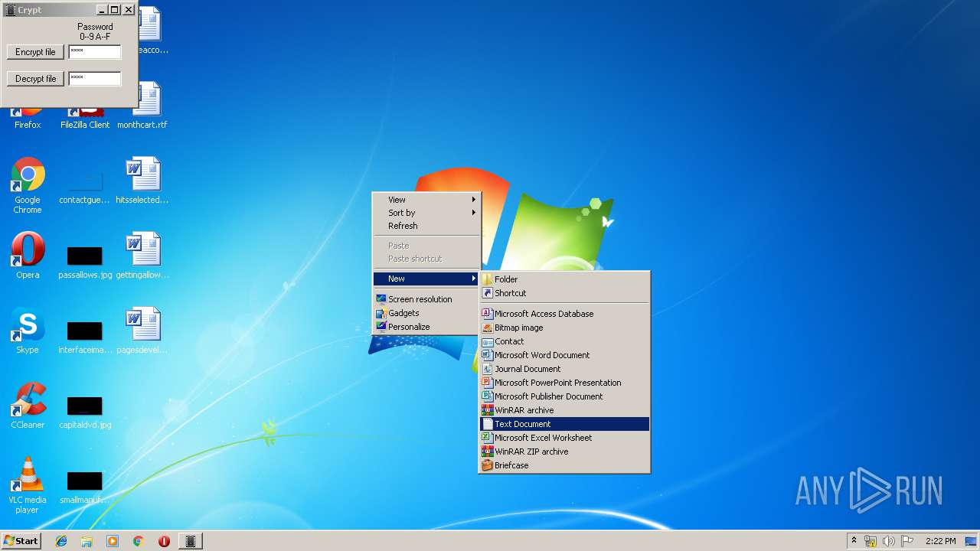Open the volume tray icon

889,541
